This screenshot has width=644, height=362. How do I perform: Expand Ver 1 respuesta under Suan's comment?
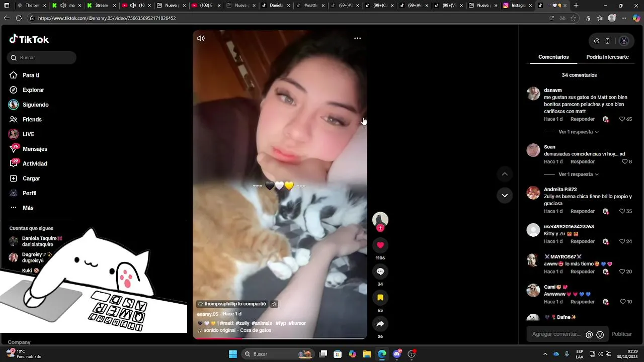pos(579,174)
